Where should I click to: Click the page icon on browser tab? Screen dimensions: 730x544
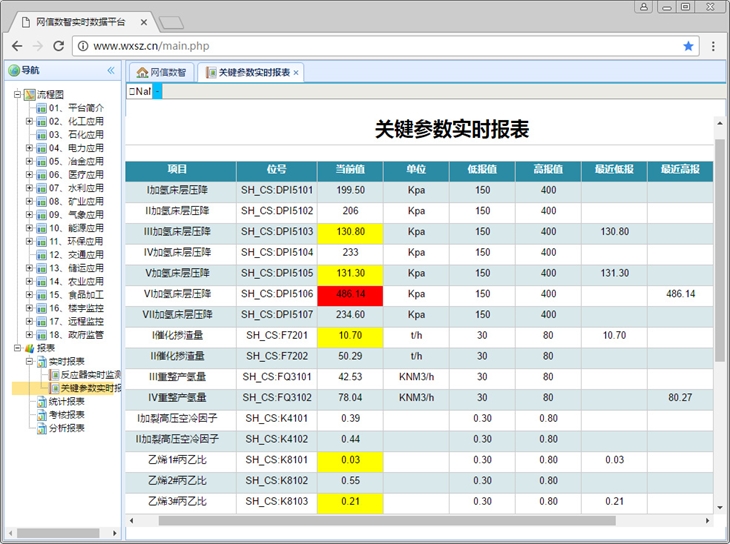[27, 22]
